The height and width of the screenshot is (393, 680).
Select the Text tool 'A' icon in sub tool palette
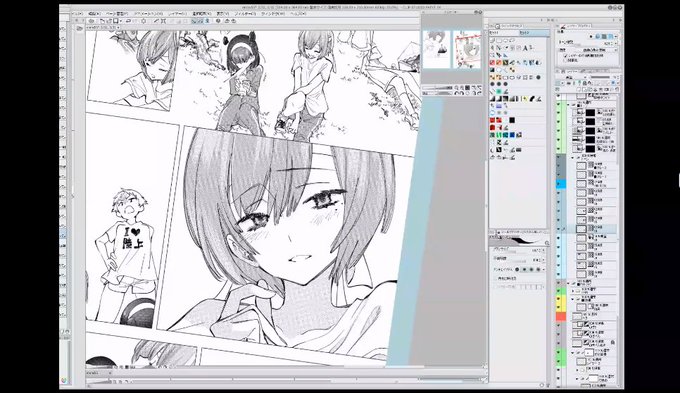click(525, 48)
